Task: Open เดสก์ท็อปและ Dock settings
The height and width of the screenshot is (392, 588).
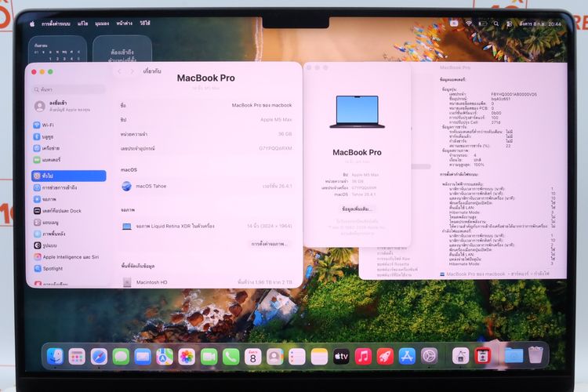Action: [x=69, y=211]
